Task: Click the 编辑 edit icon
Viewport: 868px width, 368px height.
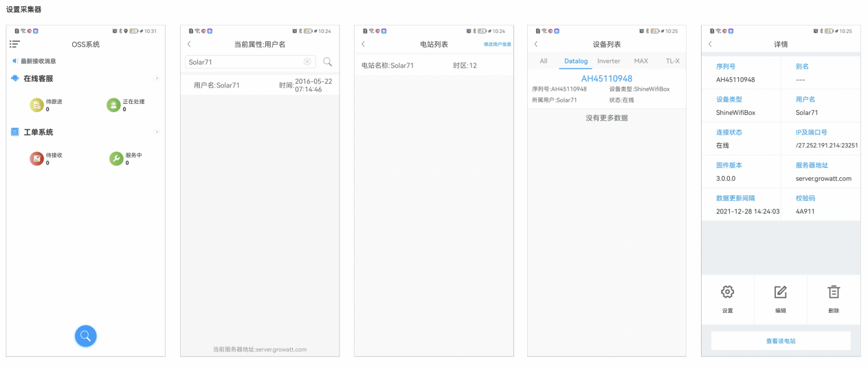Action: pos(780,292)
